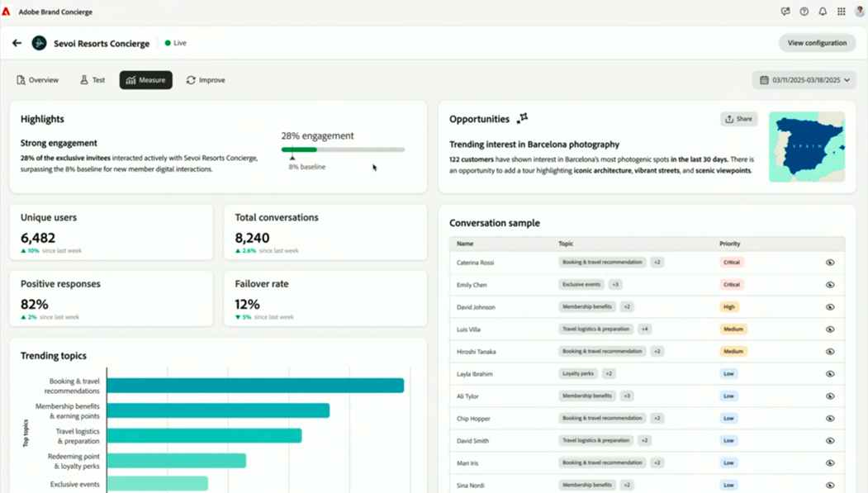Click the Adobe Brand Concierge title

55,12
